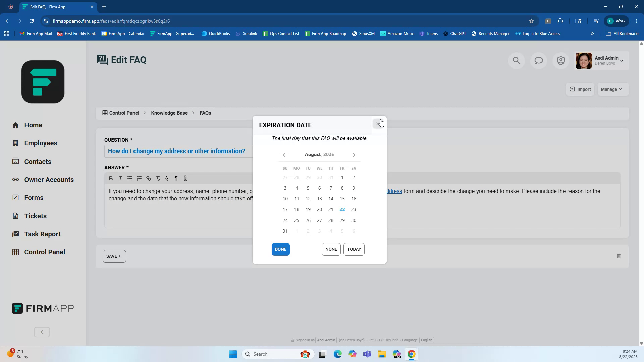Click the Italic formatting icon
644x362 pixels.
(x=120, y=179)
